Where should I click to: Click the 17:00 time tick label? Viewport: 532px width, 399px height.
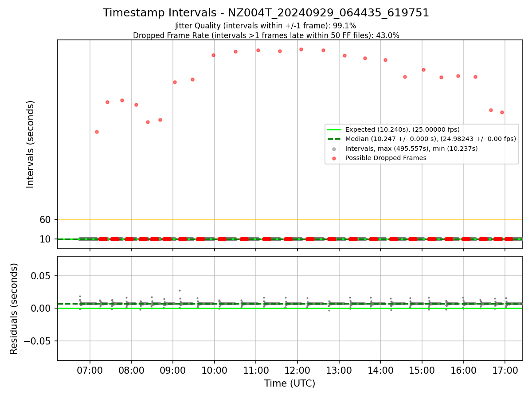(x=505, y=370)
